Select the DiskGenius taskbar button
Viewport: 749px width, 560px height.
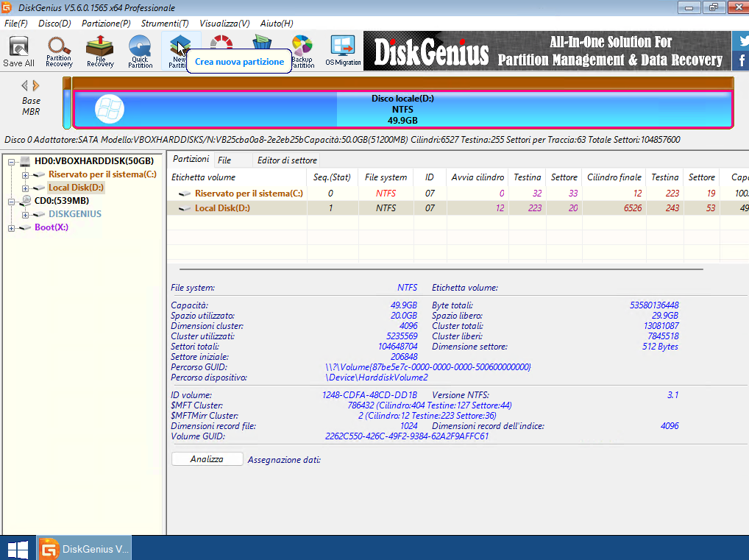click(x=84, y=548)
